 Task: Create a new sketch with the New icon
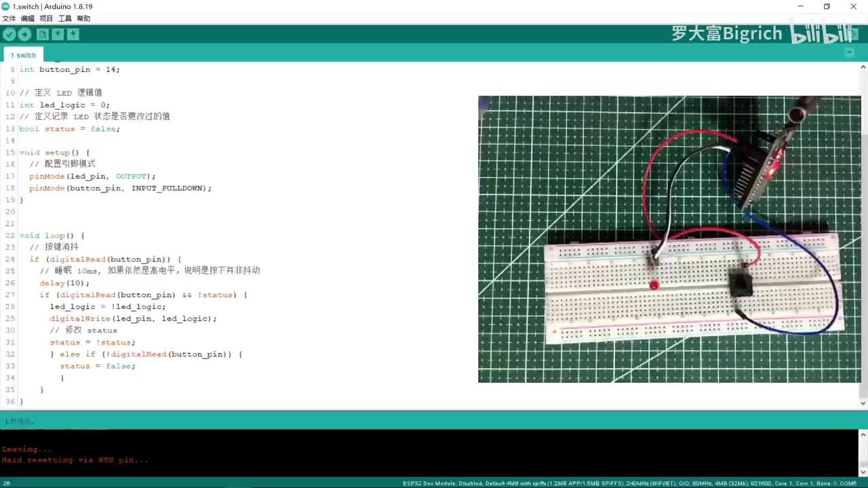coord(43,34)
